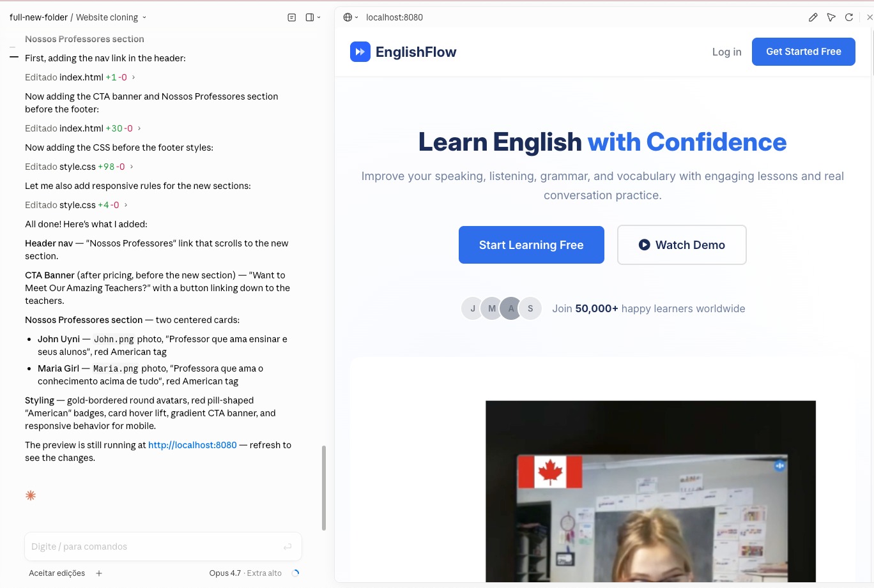The width and height of the screenshot is (874, 588).
Task: Click the pencil edit icon in preview toolbar
Action: [813, 18]
